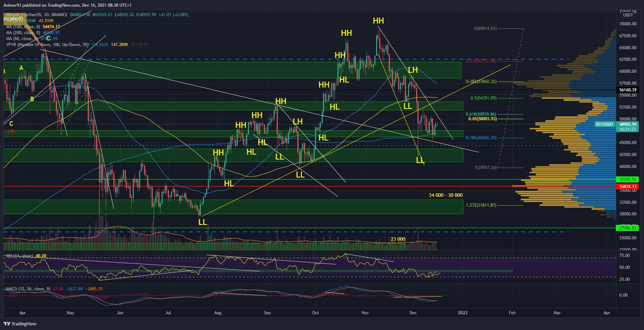Click the 32500.00 price axis label
The height and width of the screenshot is (330, 644).
tap(628, 202)
